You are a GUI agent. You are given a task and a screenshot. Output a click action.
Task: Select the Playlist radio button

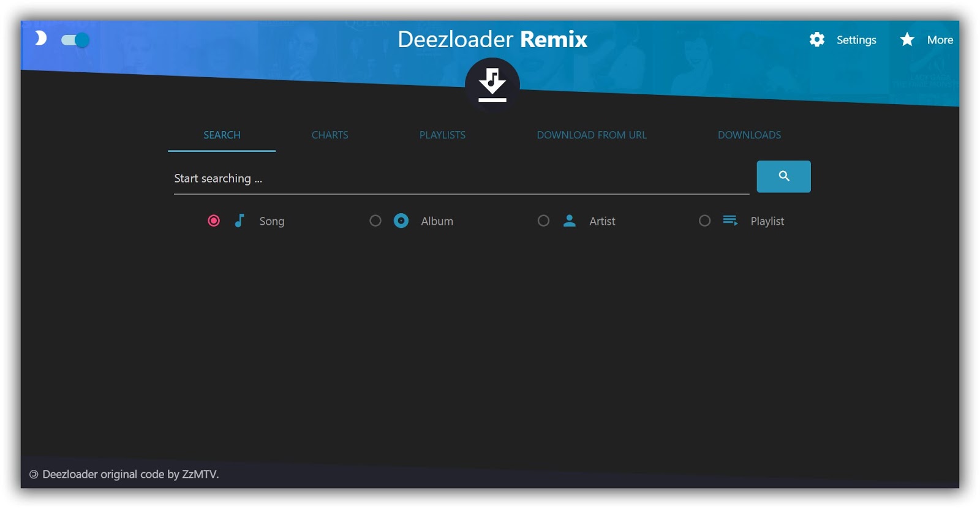(x=705, y=221)
